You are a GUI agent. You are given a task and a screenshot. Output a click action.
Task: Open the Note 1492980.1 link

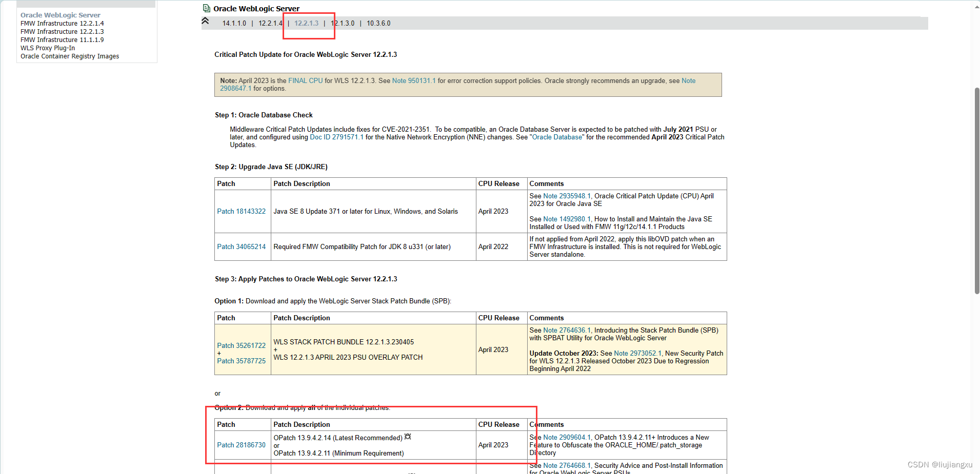[x=567, y=219]
